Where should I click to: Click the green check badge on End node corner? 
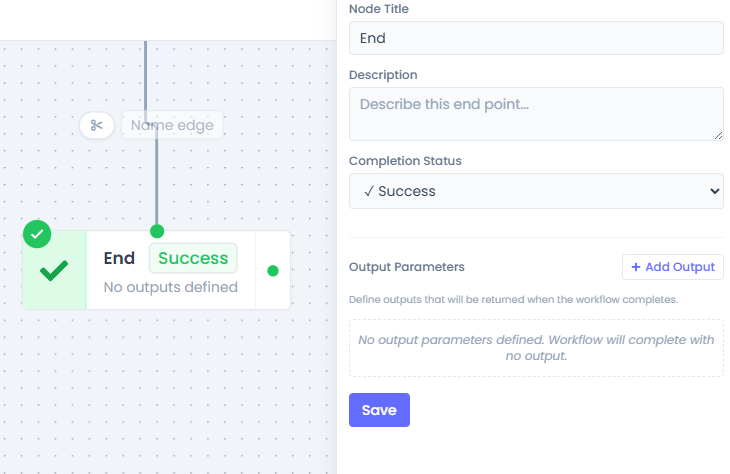click(37, 234)
